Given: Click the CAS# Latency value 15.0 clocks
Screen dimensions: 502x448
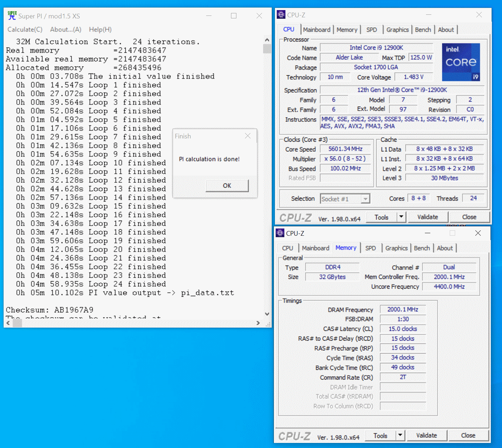Looking at the screenshot, I should coord(403,329).
